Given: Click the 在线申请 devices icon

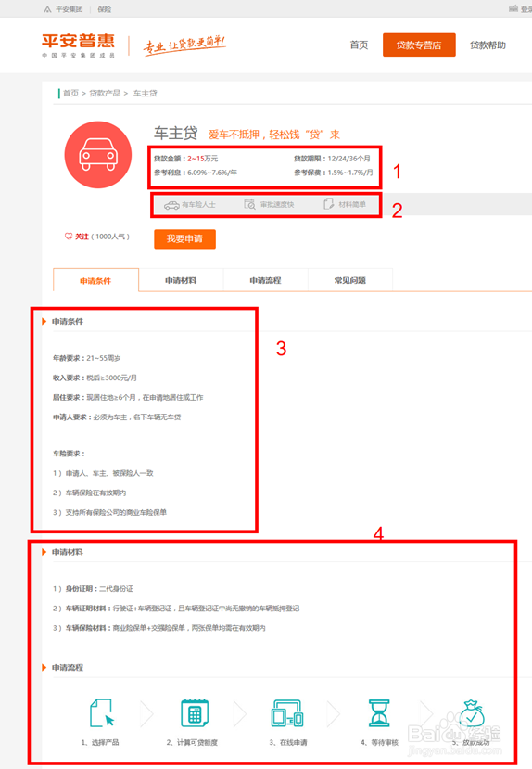Looking at the screenshot, I should [x=287, y=713].
